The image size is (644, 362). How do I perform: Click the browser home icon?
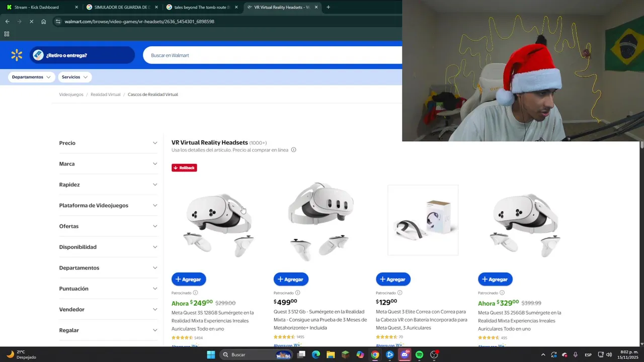[44, 22]
